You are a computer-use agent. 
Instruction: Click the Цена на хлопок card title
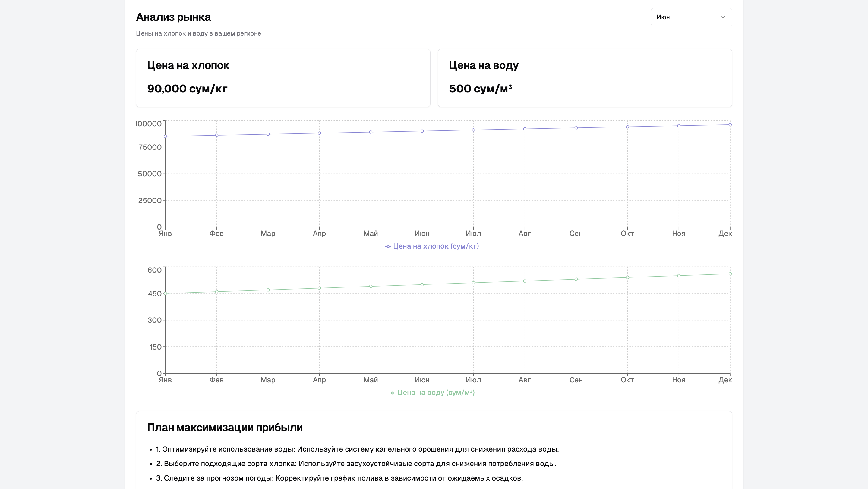coord(188,65)
